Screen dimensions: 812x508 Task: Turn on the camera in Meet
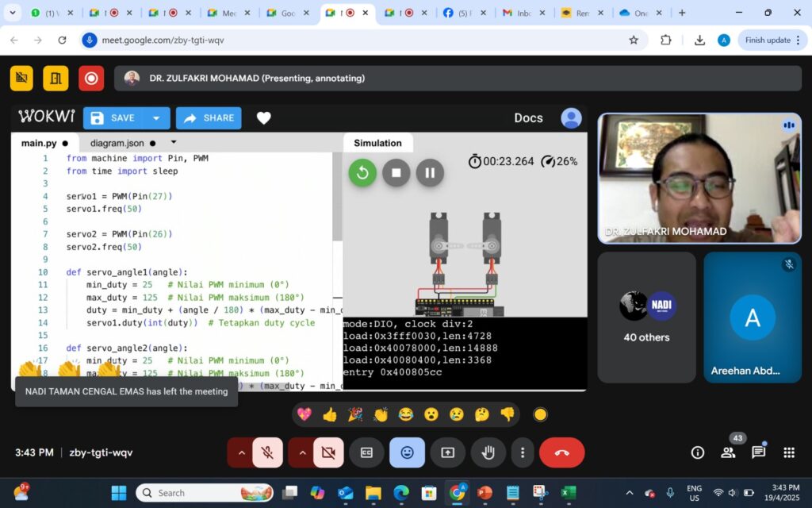click(328, 452)
